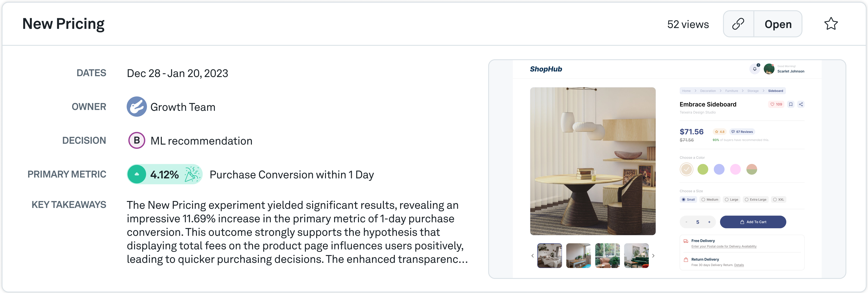Viewport: 868px width, 293px height.
Task: Go to previous thumbnails with left chevron
Action: pos(532,256)
